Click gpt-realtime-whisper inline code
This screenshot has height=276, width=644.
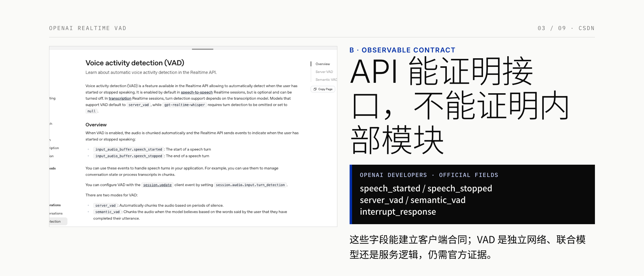[x=184, y=105]
